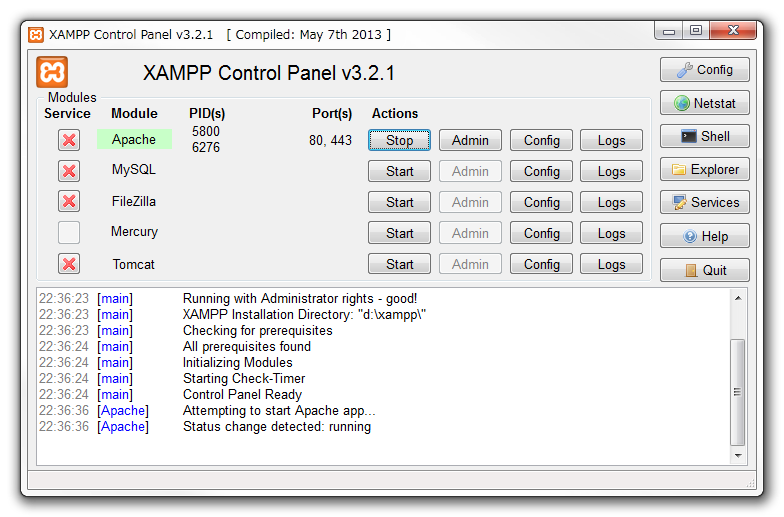The image size is (784, 517).
Task: Click the log scrollbar down arrow
Action: pyautogui.click(x=738, y=456)
